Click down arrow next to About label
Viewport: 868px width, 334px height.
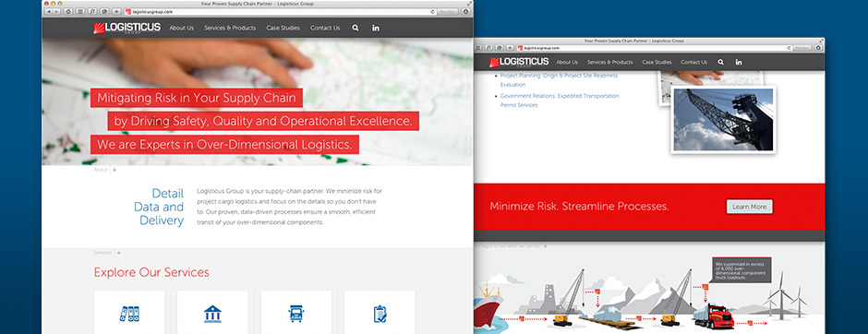tap(115, 170)
